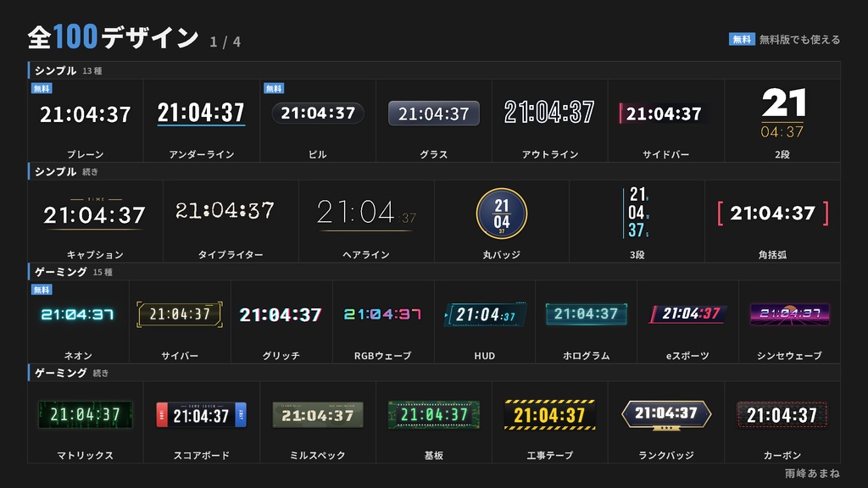Select the カーボン clock design
Screen dimensions: 868x488
coord(782,423)
